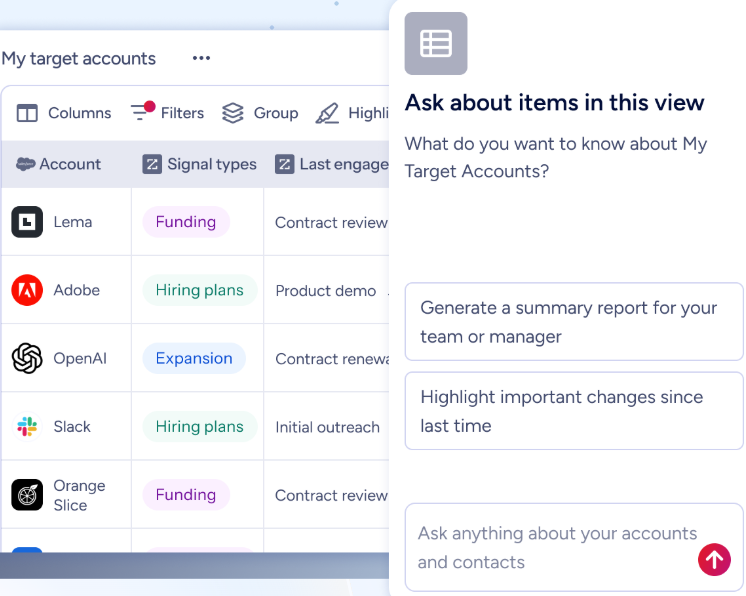This screenshot has height=596, width=746.
Task: Click the Ask about items in this view heading
Action: tap(555, 102)
